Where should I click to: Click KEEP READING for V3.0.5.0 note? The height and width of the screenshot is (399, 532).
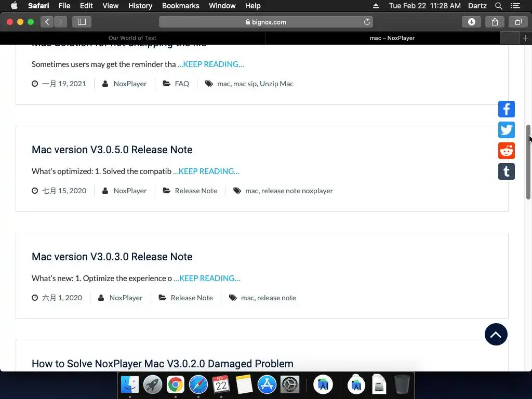pos(206,171)
